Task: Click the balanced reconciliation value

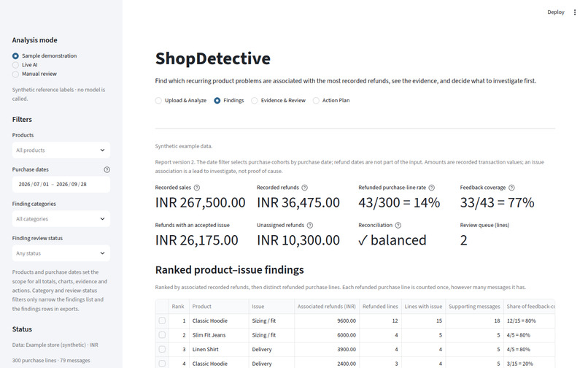Action: tap(392, 240)
